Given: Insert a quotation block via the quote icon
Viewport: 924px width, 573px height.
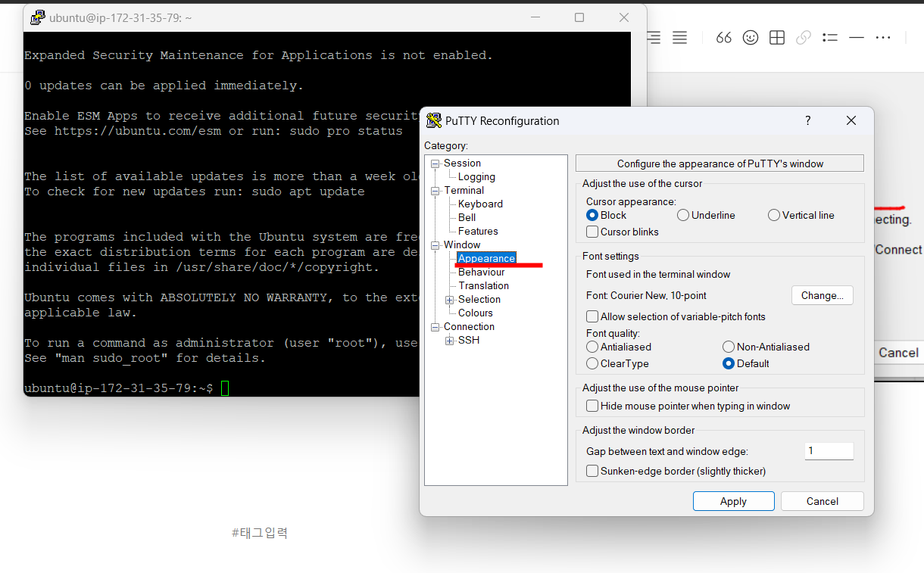Looking at the screenshot, I should (x=724, y=37).
